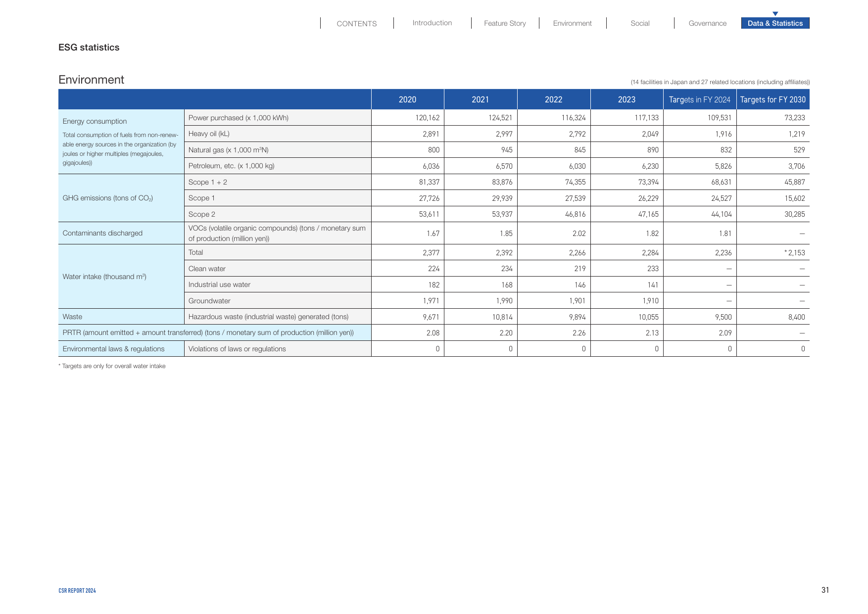This screenshot has width=868, height=614.
Task: Click the 2023 hazardous waste value 10,055
Action: (648, 317)
